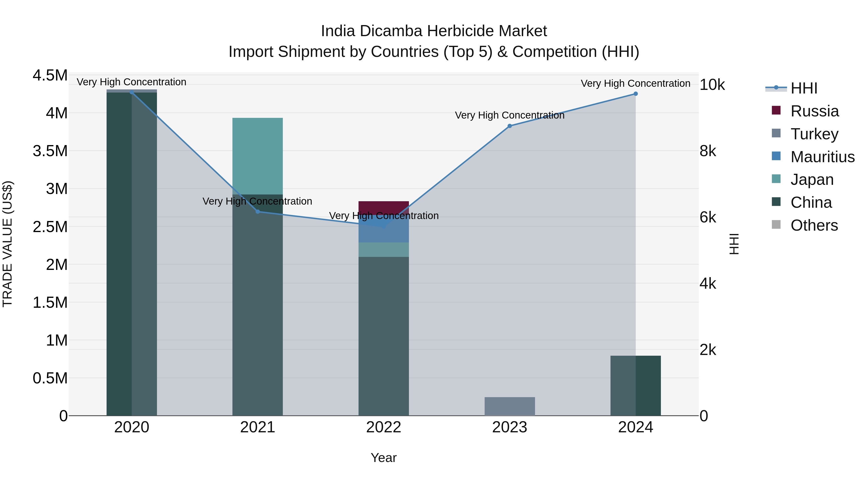Click the subtitle Import Shipment by Countries
This screenshot has height=488, width=868.
(x=434, y=52)
